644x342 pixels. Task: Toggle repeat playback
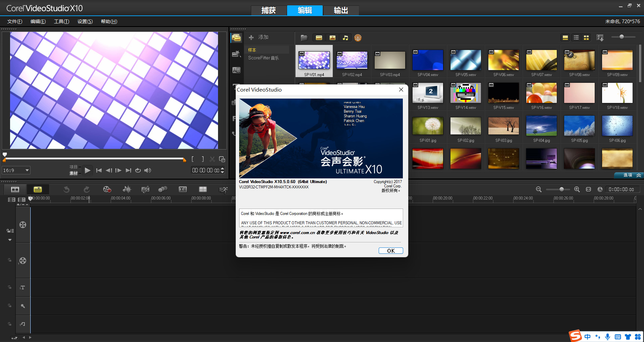coord(138,170)
